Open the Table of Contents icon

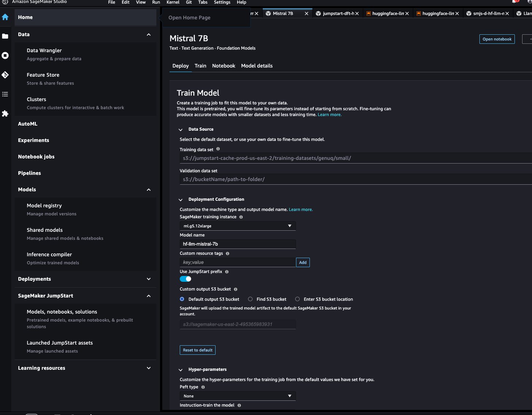(5, 94)
